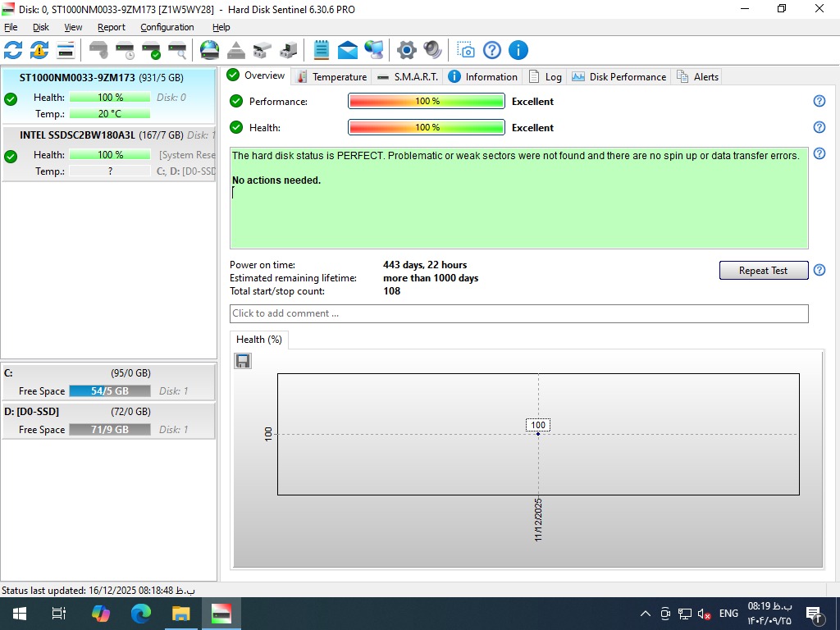Click the disk with magnifier toolbar icon
Screen dimensions: 840x630
click(x=177, y=50)
